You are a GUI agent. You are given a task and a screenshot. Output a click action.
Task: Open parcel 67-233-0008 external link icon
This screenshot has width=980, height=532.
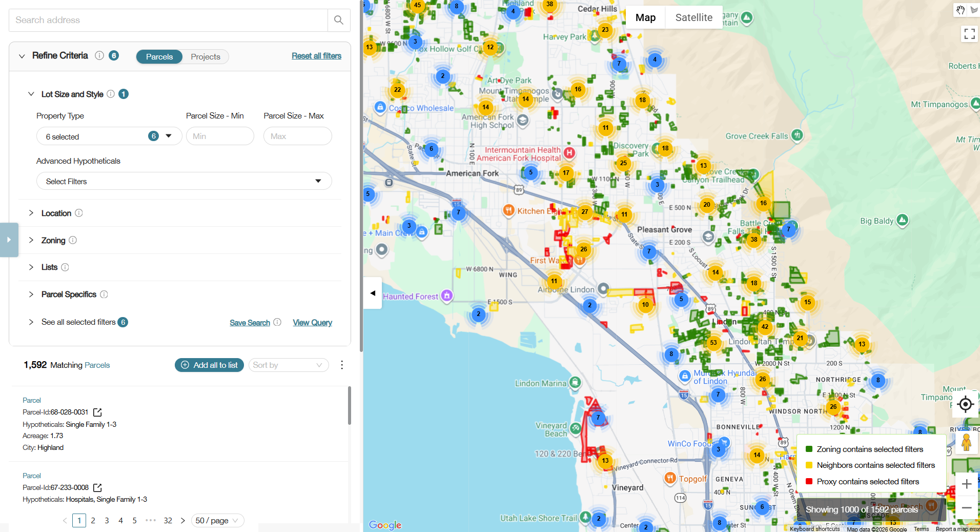97,488
